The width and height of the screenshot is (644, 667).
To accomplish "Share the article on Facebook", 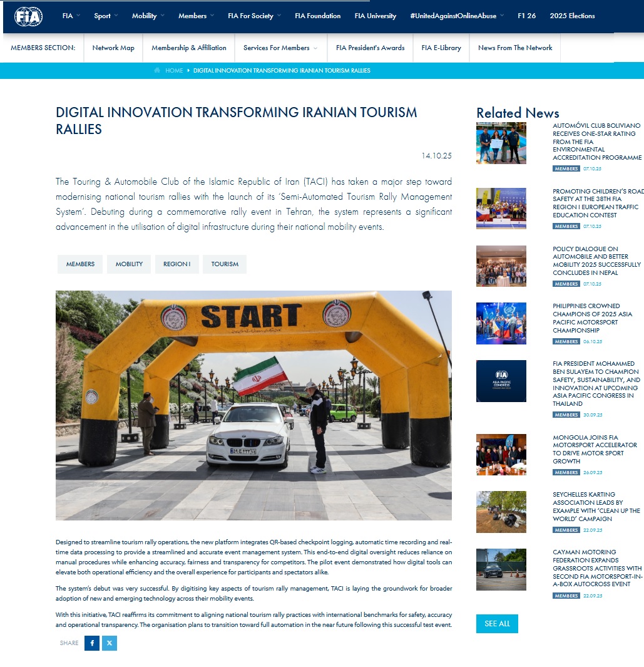I will coord(92,643).
